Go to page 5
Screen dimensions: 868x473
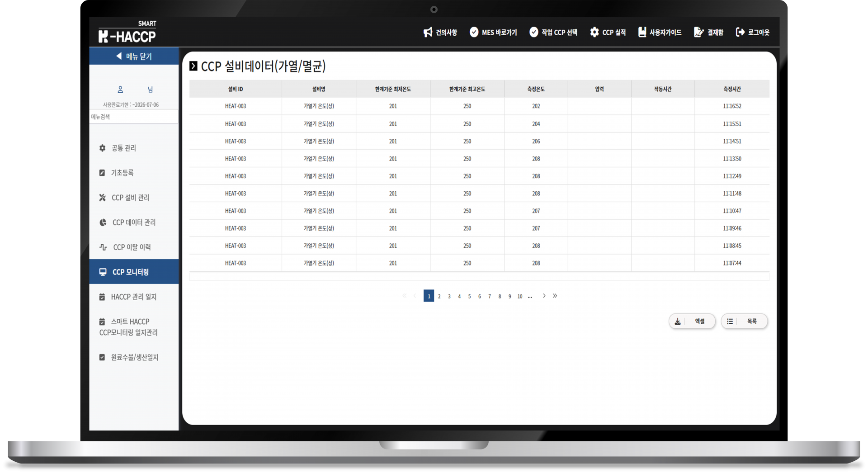pos(470,296)
